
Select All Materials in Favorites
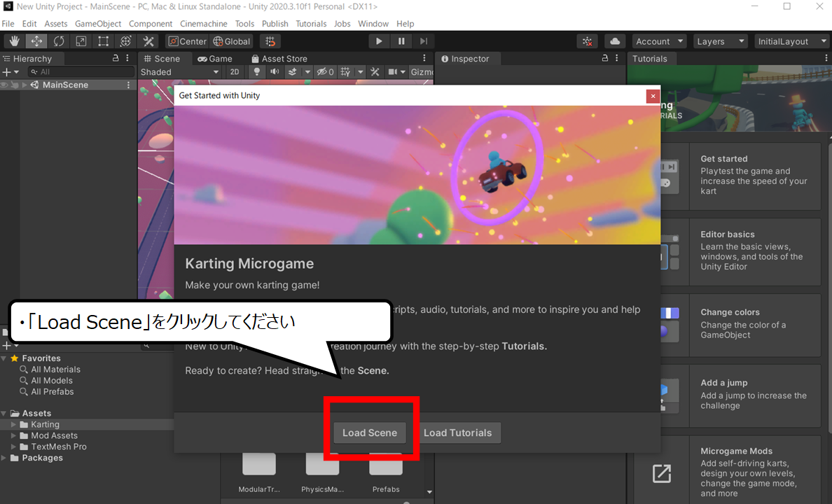coord(56,369)
